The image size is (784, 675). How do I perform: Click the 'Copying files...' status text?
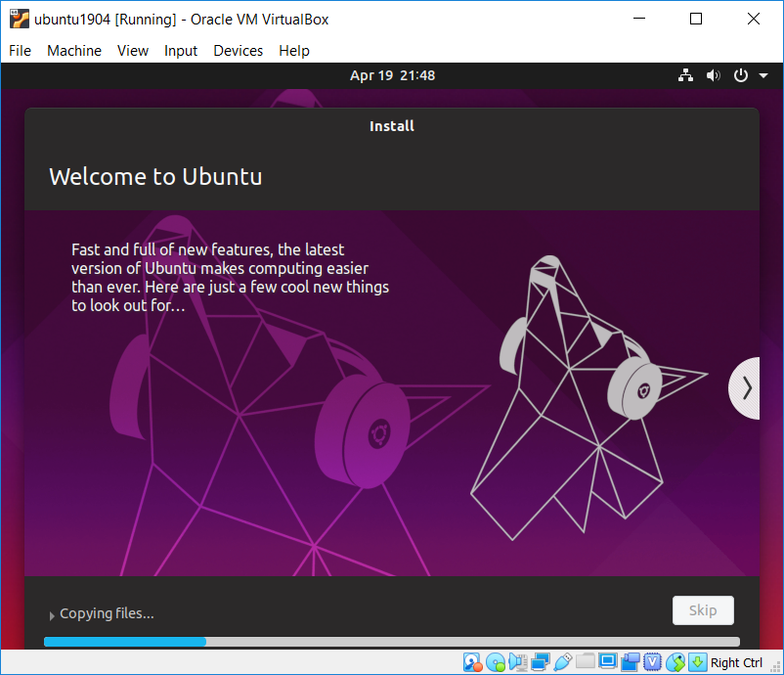click(107, 613)
